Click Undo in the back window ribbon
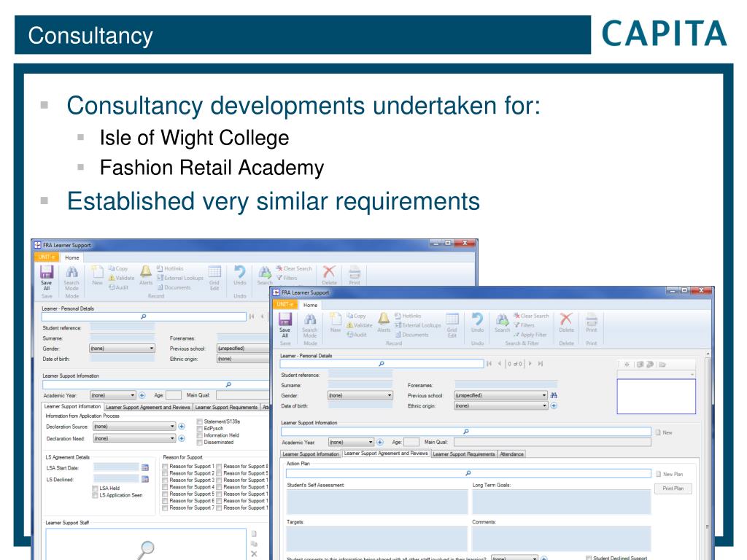747x560 pixels. pyautogui.click(x=239, y=275)
